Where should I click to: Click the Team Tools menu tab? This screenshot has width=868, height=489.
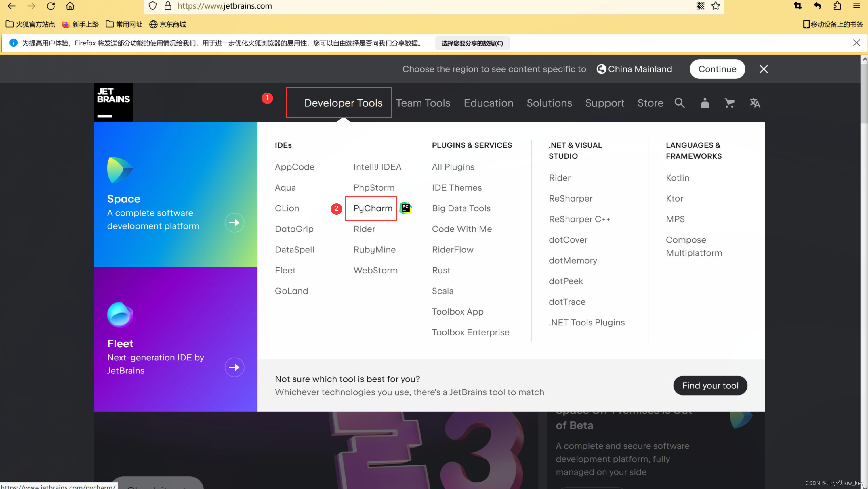click(423, 103)
